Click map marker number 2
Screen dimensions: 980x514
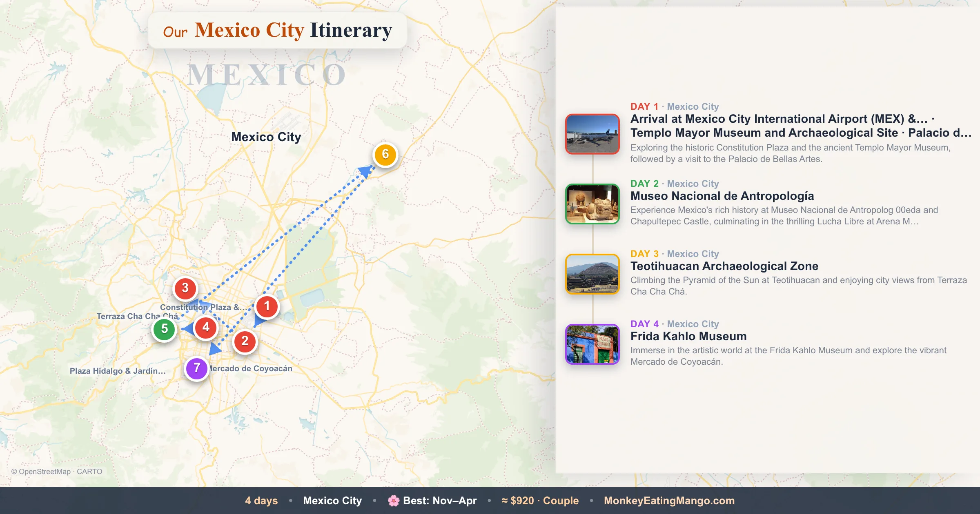click(245, 341)
